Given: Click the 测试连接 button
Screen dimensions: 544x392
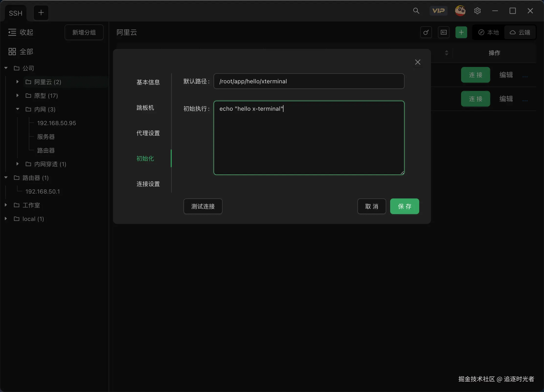Looking at the screenshot, I should pyautogui.click(x=203, y=207).
